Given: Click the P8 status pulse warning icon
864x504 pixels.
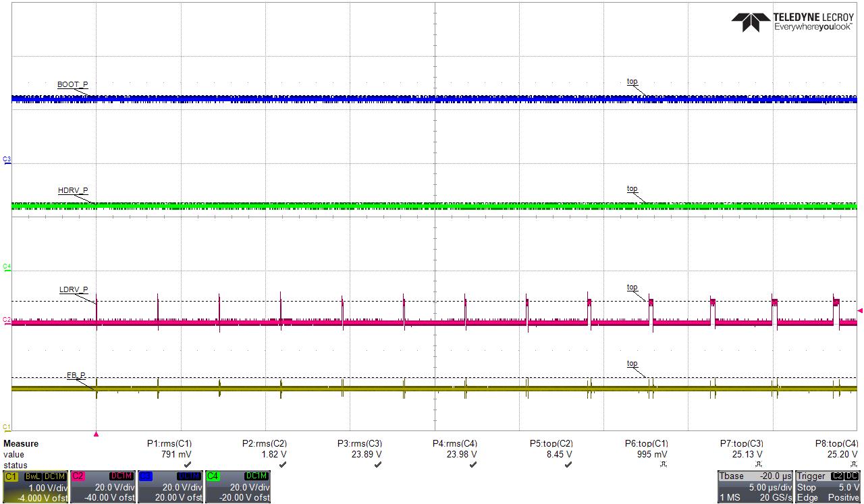Looking at the screenshot, I should click(854, 465).
